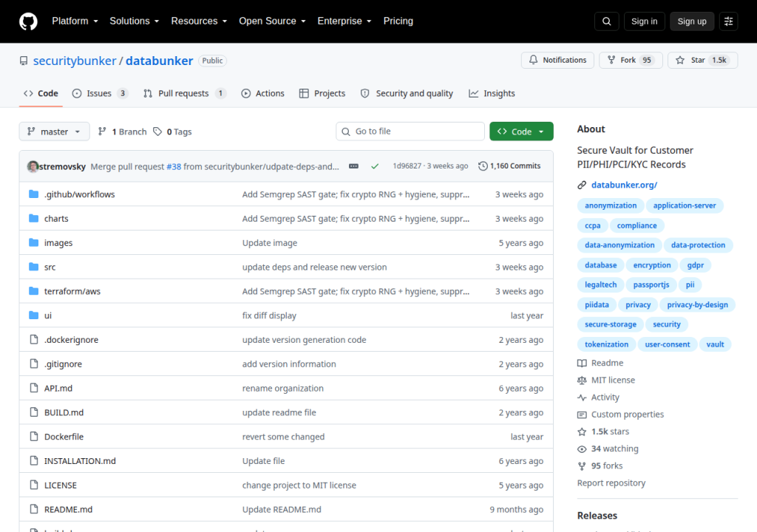Click the stremovsky avatar image
Screen dimensions: 757x532
click(33, 166)
